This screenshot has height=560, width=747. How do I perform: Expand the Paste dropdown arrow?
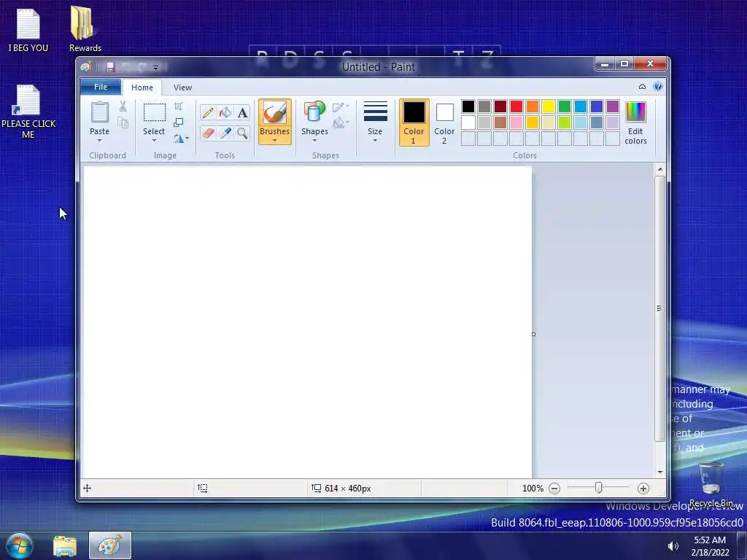[99, 141]
